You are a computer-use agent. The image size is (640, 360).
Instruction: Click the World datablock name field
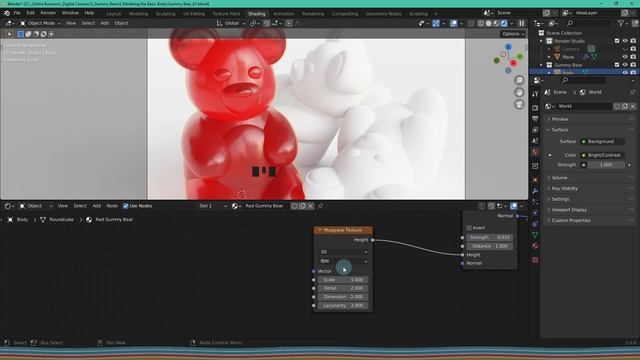pyautogui.click(x=584, y=106)
